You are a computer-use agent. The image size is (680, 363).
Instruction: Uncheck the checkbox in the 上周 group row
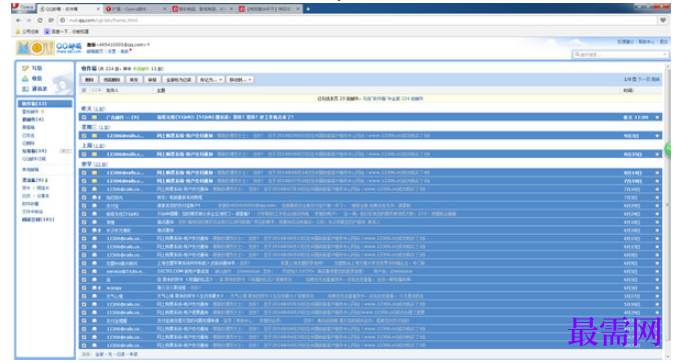pyautogui.click(x=84, y=154)
